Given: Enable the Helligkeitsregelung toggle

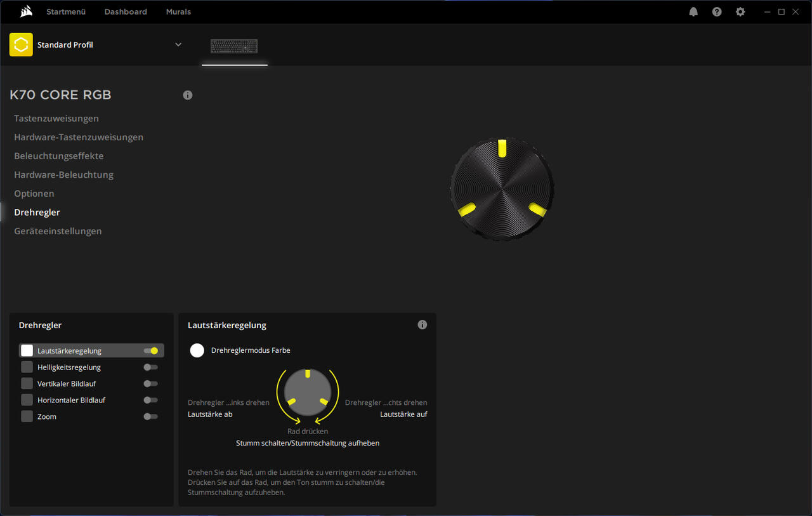Looking at the screenshot, I should click(x=151, y=367).
